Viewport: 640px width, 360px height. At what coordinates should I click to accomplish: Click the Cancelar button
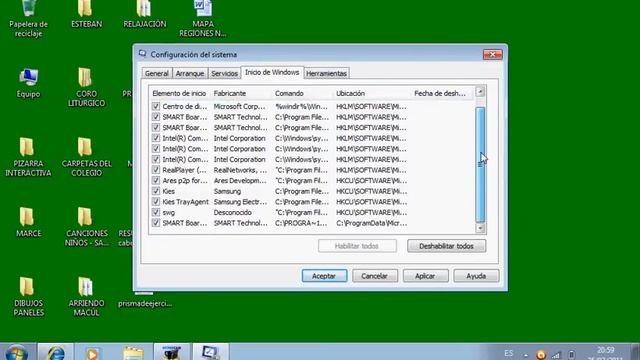tap(375, 276)
